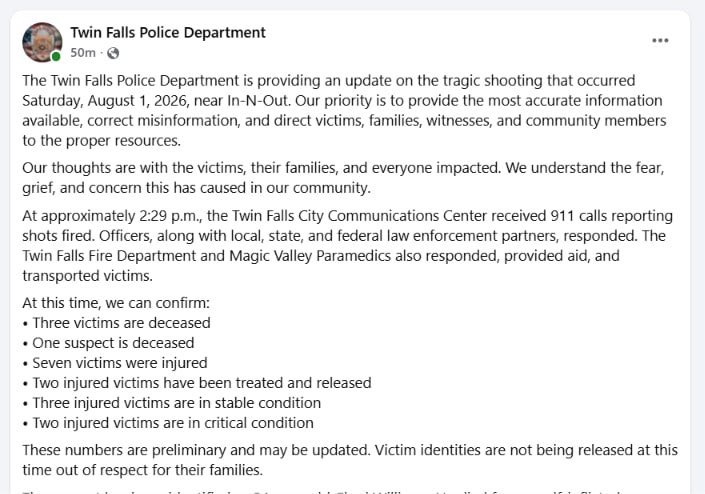Image resolution: width=705 pixels, height=494 pixels.
Task: Click the 50m post timestamp
Action: 83,53
